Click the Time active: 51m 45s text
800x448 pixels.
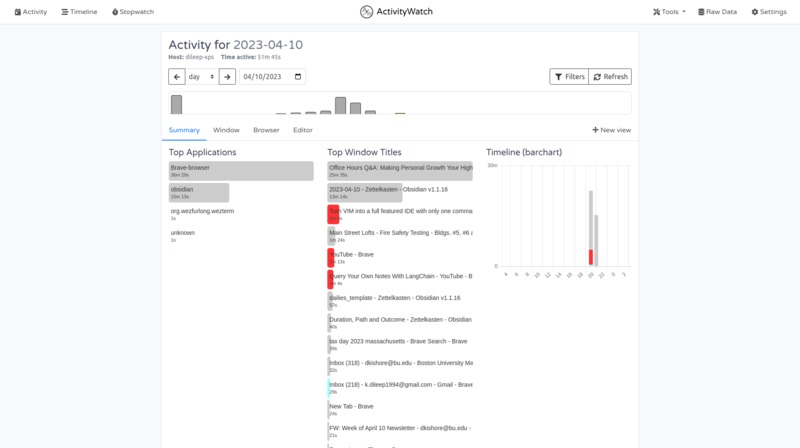point(251,57)
